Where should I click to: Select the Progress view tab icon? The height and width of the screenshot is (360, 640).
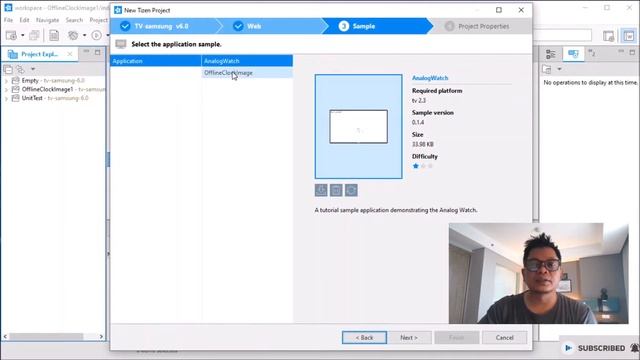tap(573, 54)
